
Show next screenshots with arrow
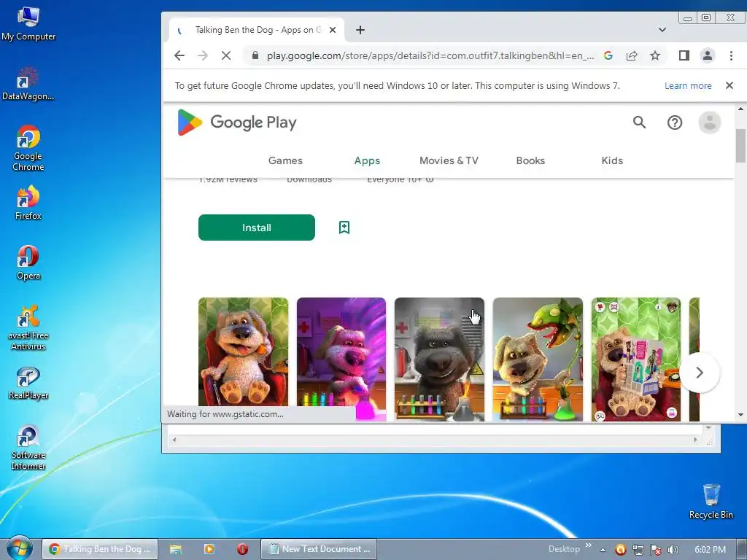click(700, 373)
